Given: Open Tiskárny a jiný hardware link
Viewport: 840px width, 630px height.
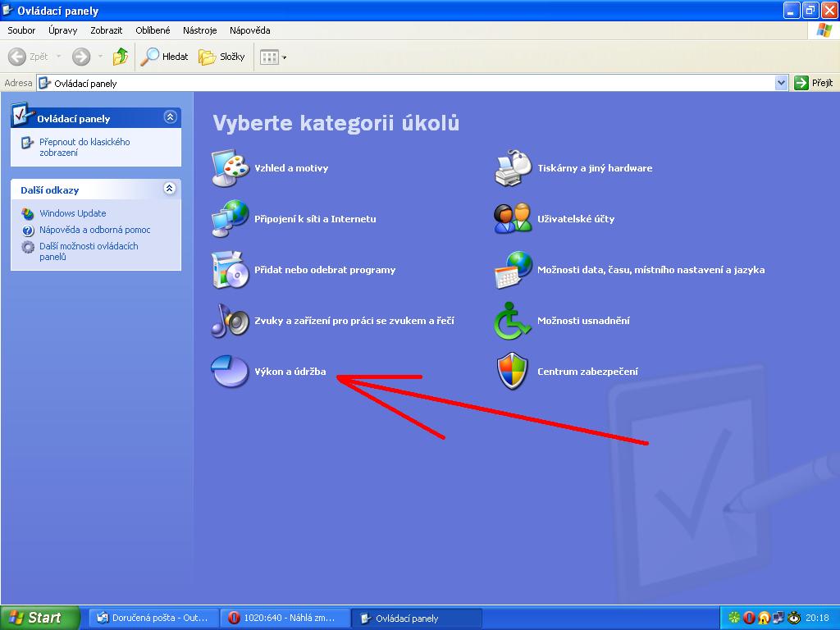Looking at the screenshot, I should pyautogui.click(x=596, y=167).
